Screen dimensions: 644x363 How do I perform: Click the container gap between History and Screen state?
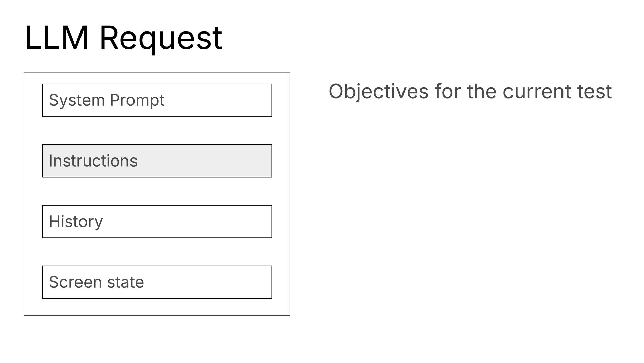tap(157, 252)
